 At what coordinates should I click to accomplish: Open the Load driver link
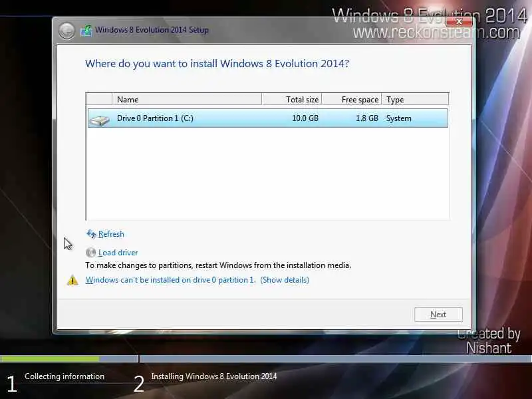[x=118, y=253]
